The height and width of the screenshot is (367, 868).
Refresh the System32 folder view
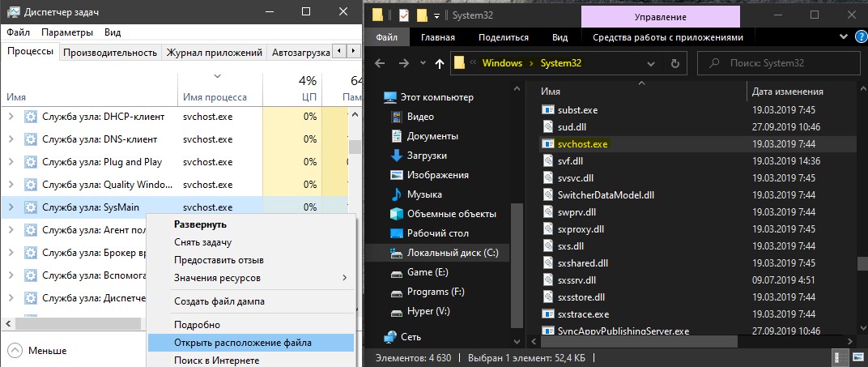click(674, 63)
